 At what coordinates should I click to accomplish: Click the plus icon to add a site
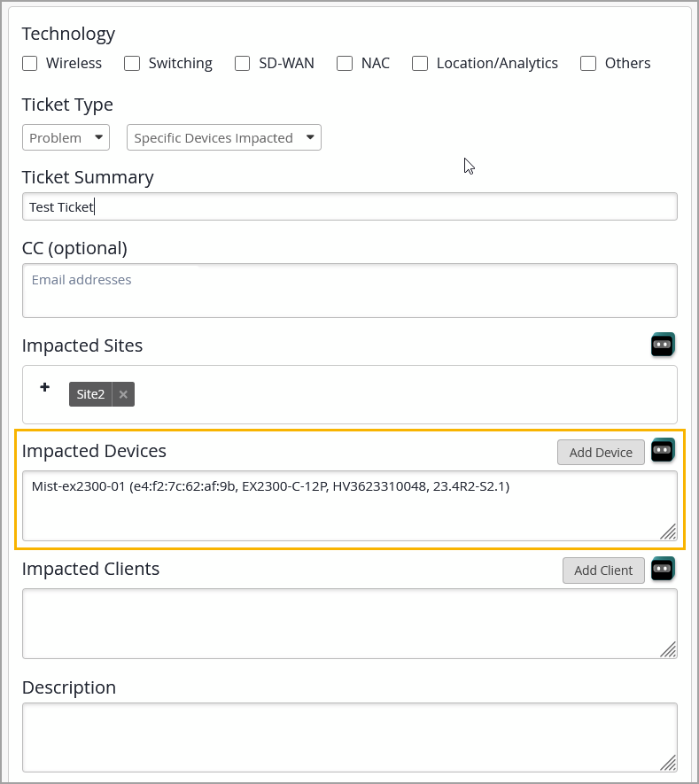pos(45,388)
